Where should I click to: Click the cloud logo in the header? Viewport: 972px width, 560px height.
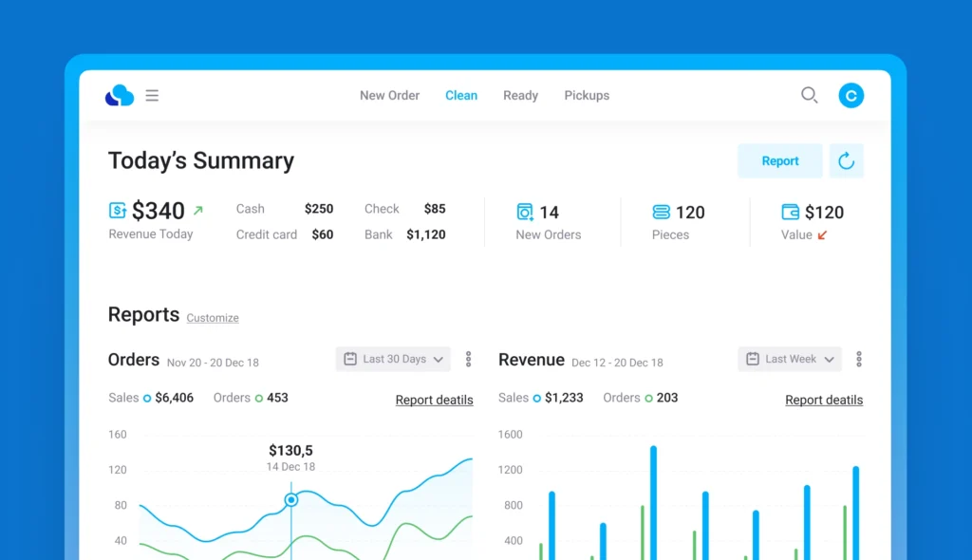(x=118, y=95)
